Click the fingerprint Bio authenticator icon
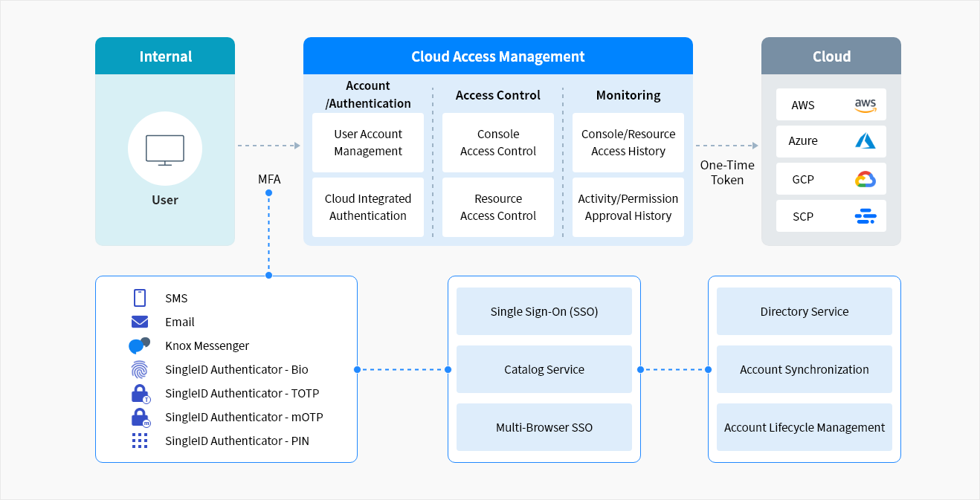980x500 pixels. click(x=140, y=369)
